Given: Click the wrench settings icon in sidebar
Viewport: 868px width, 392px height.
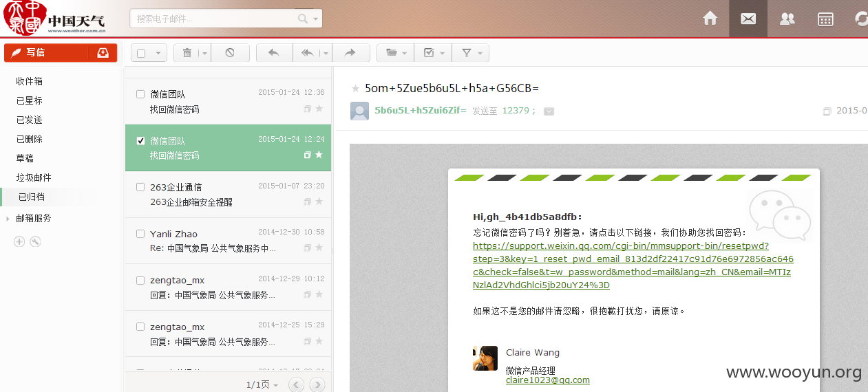Looking at the screenshot, I should click(35, 241).
